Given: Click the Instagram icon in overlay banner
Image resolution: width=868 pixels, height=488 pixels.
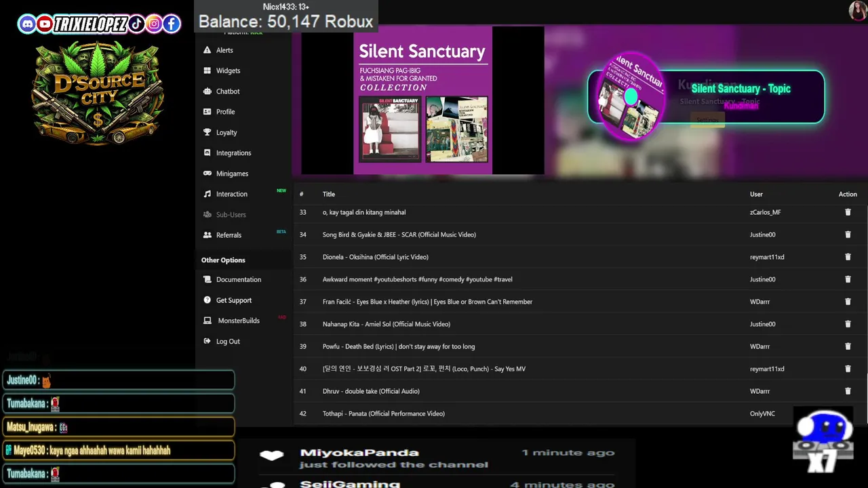Looking at the screenshot, I should [155, 24].
